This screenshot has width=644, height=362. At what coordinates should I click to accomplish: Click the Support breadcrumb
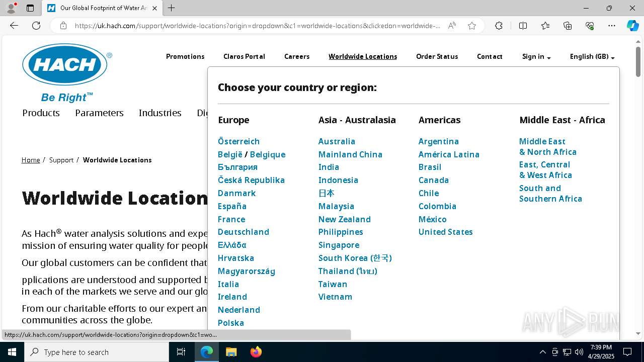[x=61, y=160]
